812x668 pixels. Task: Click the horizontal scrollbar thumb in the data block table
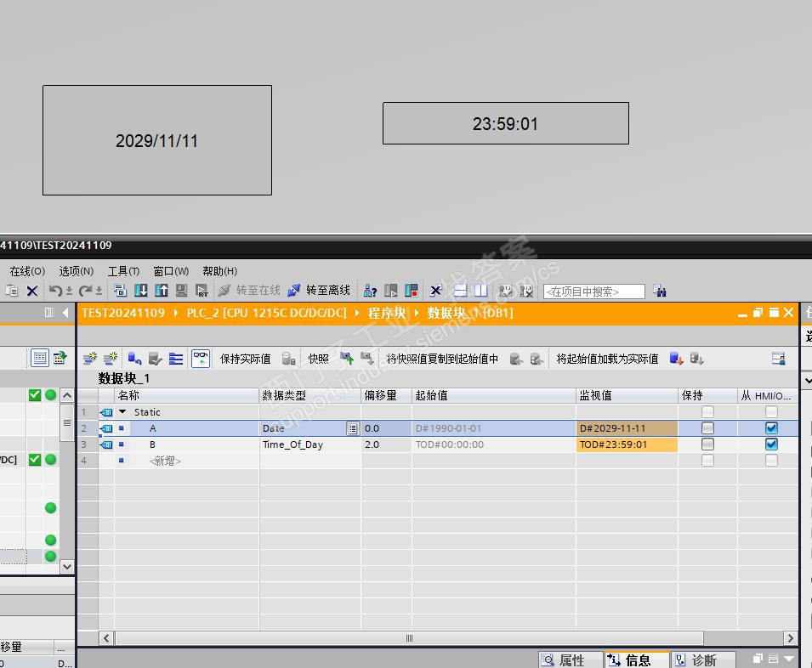pyautogui.click(x=409, y=638)
